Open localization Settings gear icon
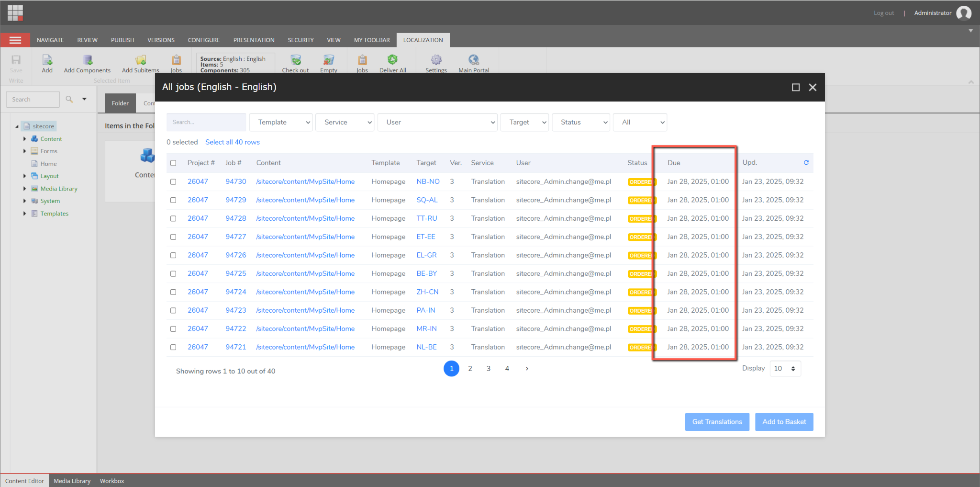The height and width of the screenshot is (487, 980). point(436,60)
